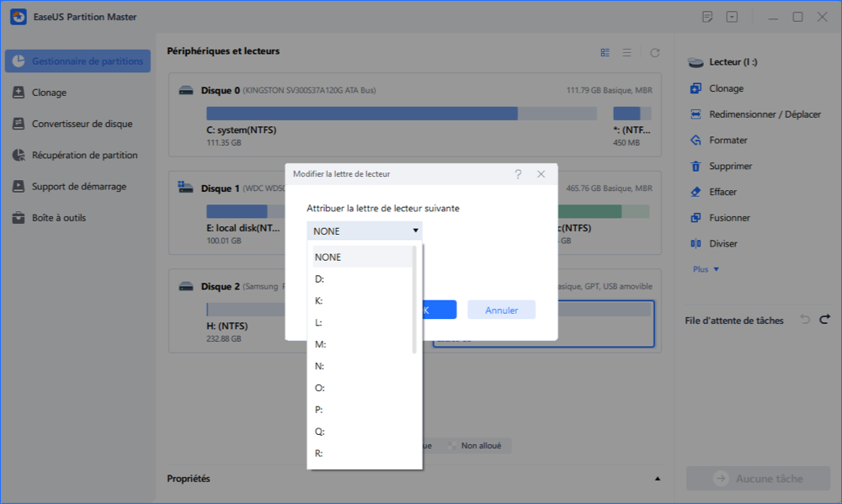Screen dimensions: 842x504
Task: Switch to tile view of disks
Action: click(605, 52)
